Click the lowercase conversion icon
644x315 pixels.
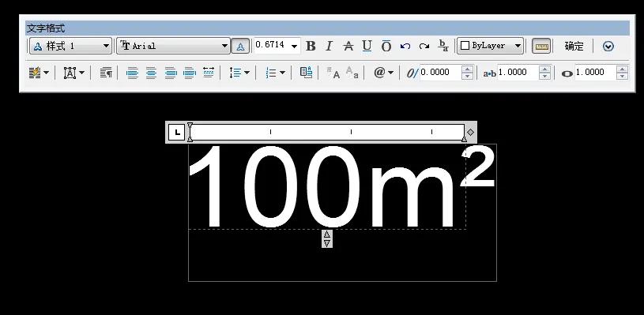(352, 73)
